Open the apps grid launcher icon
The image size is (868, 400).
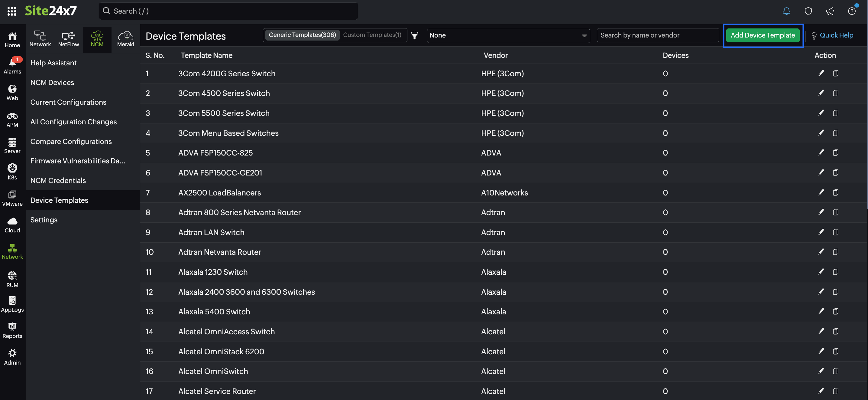coord(12,11)
